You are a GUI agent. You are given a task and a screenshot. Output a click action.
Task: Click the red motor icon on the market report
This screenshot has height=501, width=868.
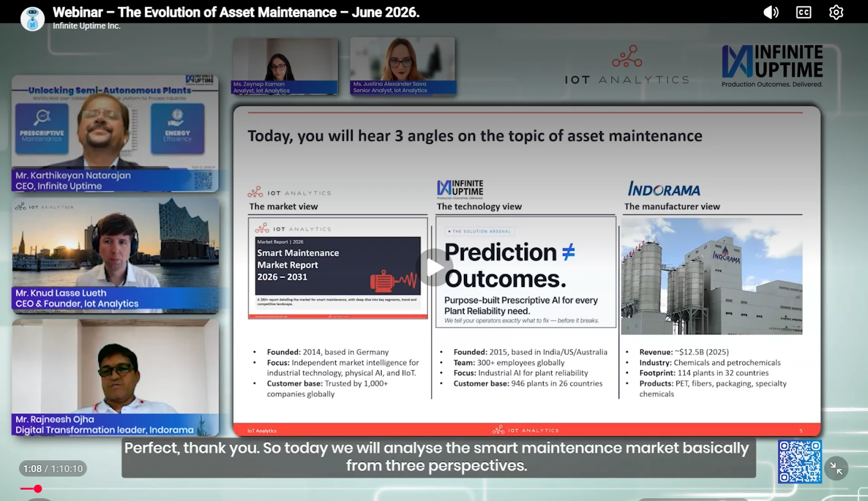[394, 281]
